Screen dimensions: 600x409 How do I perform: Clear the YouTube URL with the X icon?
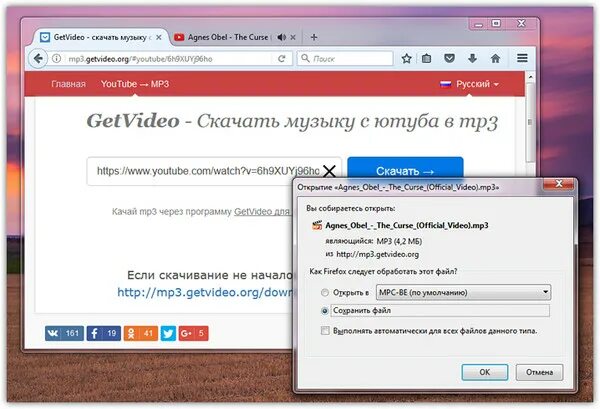(x=329, y=171)
